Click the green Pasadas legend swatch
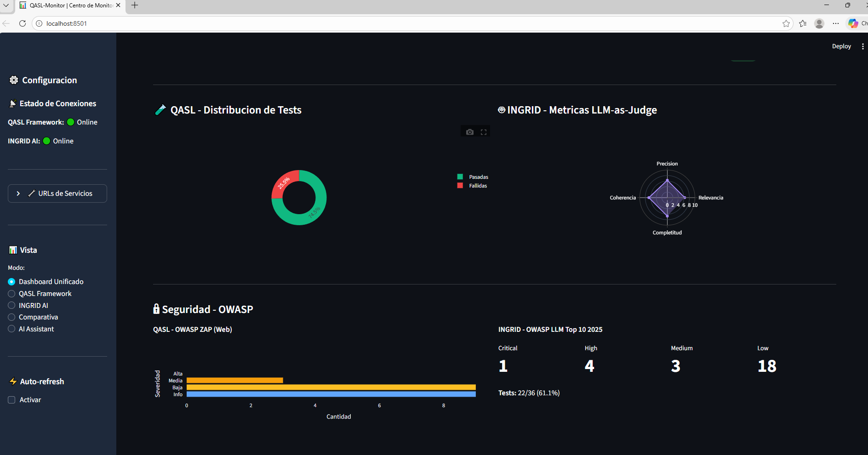 tap(459, 176)
